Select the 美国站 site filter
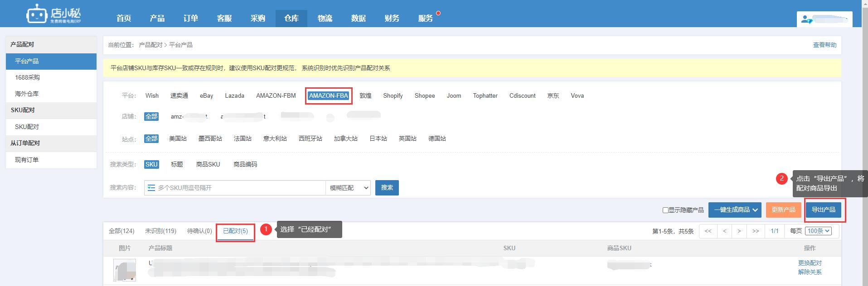Viewport: 868px width, 286px height. coord(178,138)
